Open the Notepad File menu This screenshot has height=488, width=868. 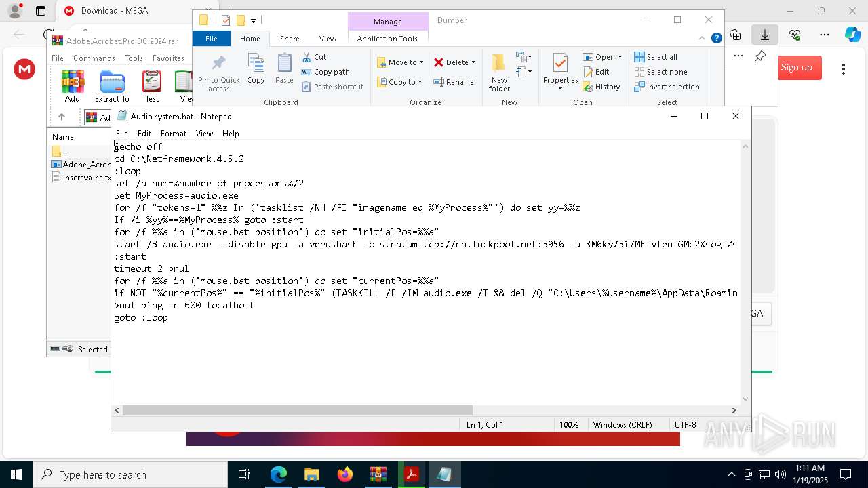(x=122, y=134)
